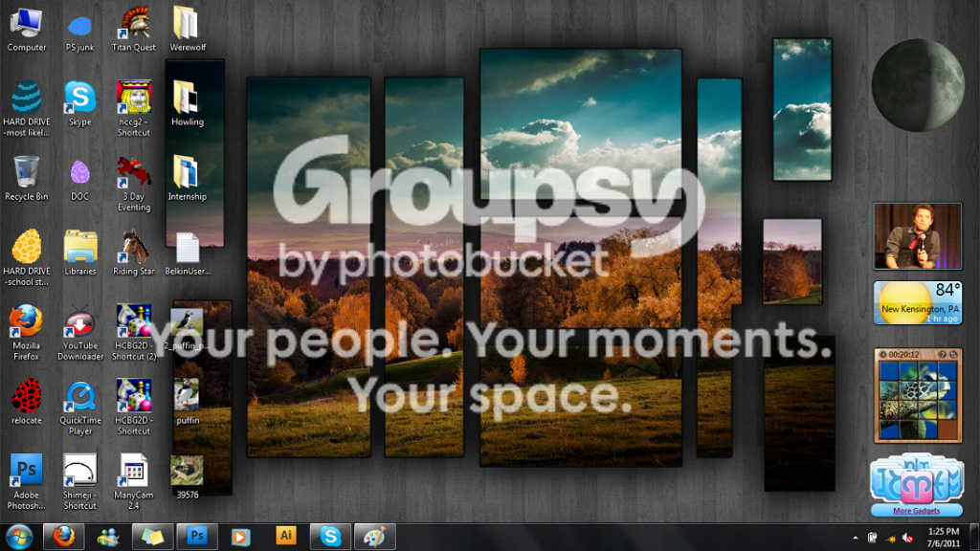Click the turtle picture puzzle board
Screen dimensions: 980x551
coord(918,401)
